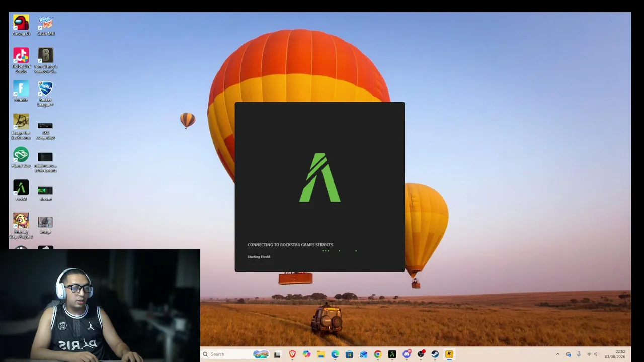Open Brave browser from the taskbar
This screenshot has width=644, height=362.
(x=292, y=354)
